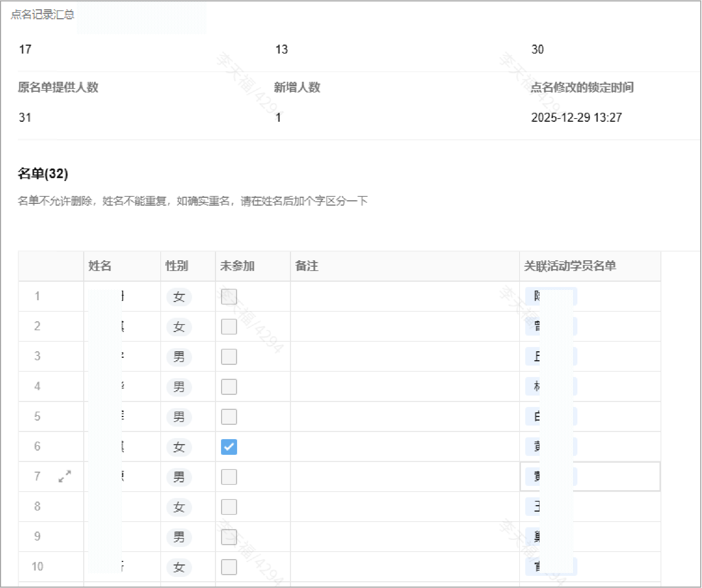Click the 女 gender tag in row 2
The height and width of the screenshot is (588, 702).
pos(179,327)
